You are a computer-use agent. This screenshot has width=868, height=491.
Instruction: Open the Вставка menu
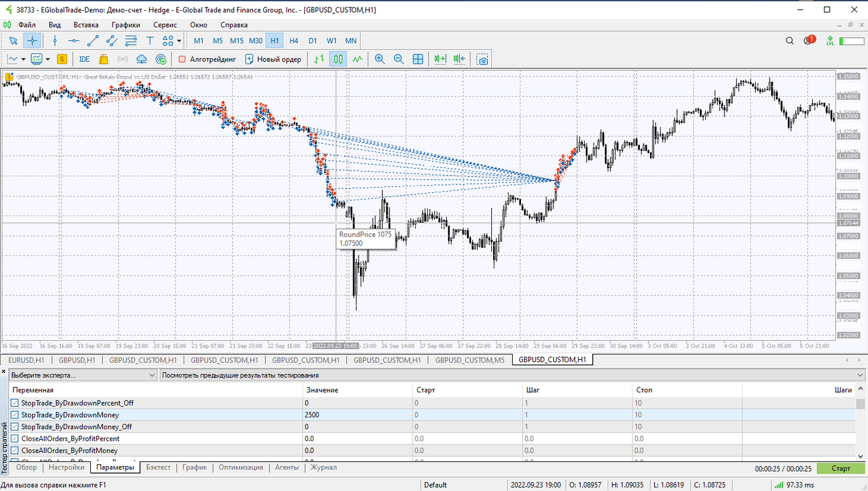[86, 25]
